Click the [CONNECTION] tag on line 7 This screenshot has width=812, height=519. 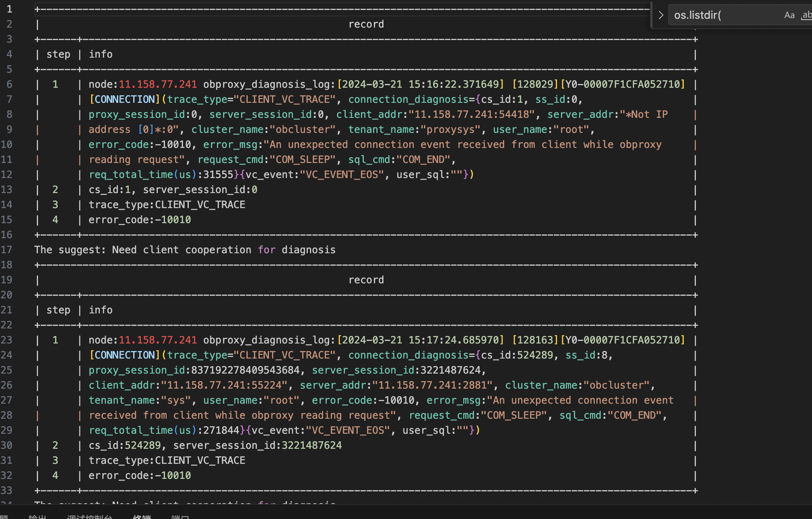(124, 99)
